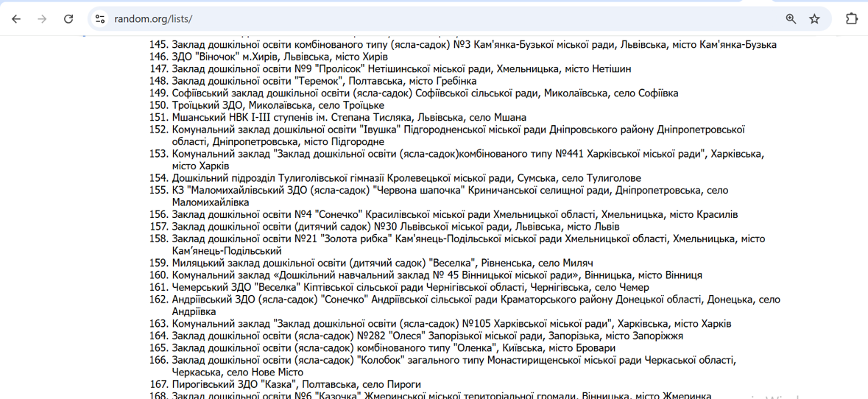Open the zoom magnifier in address bar

pyautogui.click(x=791, y=19)
